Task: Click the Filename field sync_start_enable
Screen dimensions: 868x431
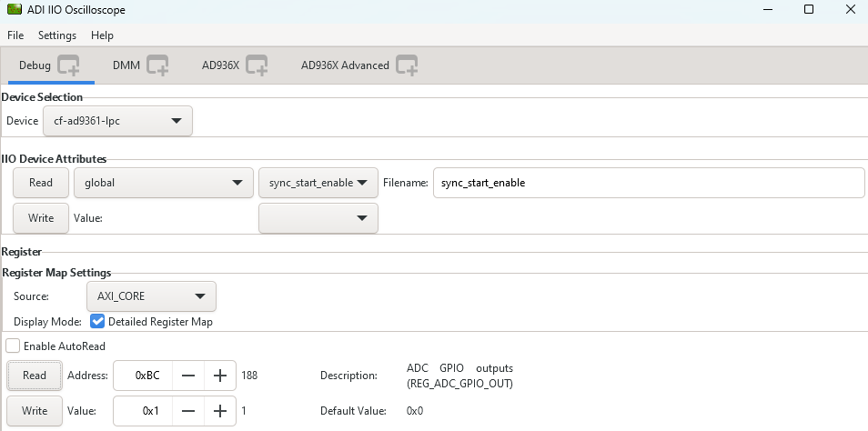Action: tap(649, 183)
